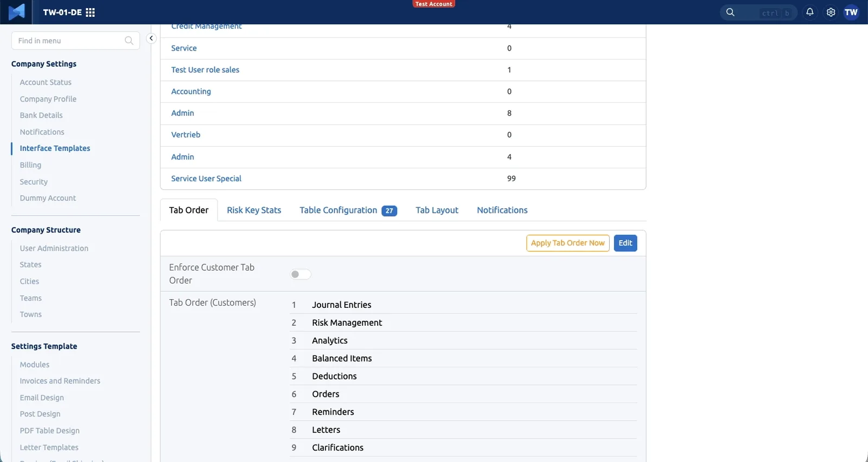Open Security in the sidebar
The image size is (868, 462).
[34, 182]
